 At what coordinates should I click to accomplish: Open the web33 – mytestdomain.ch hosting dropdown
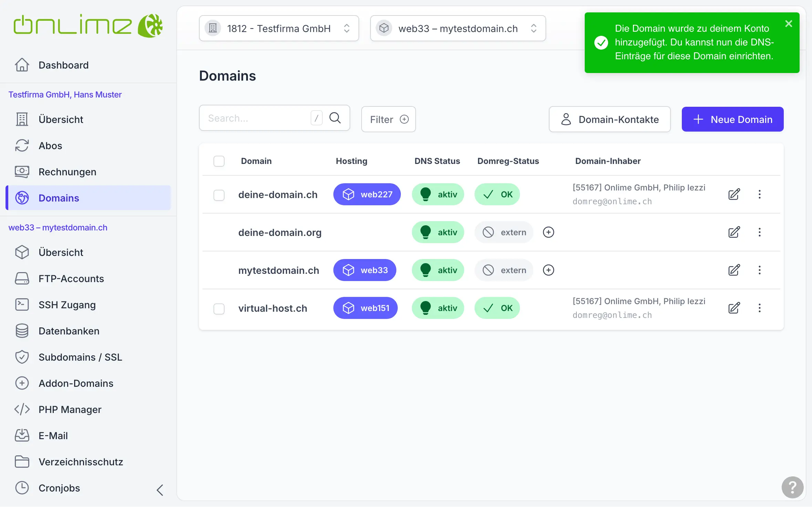point(458,28)
